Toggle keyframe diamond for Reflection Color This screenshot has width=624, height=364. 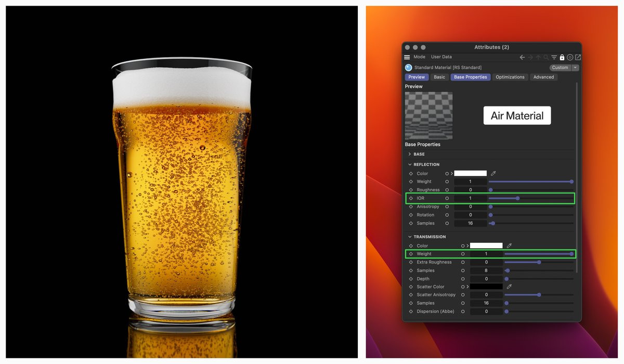410,174
